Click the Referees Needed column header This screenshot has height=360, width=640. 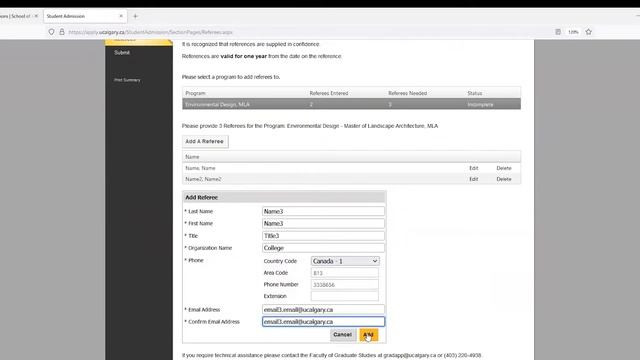tap(407, 93)
